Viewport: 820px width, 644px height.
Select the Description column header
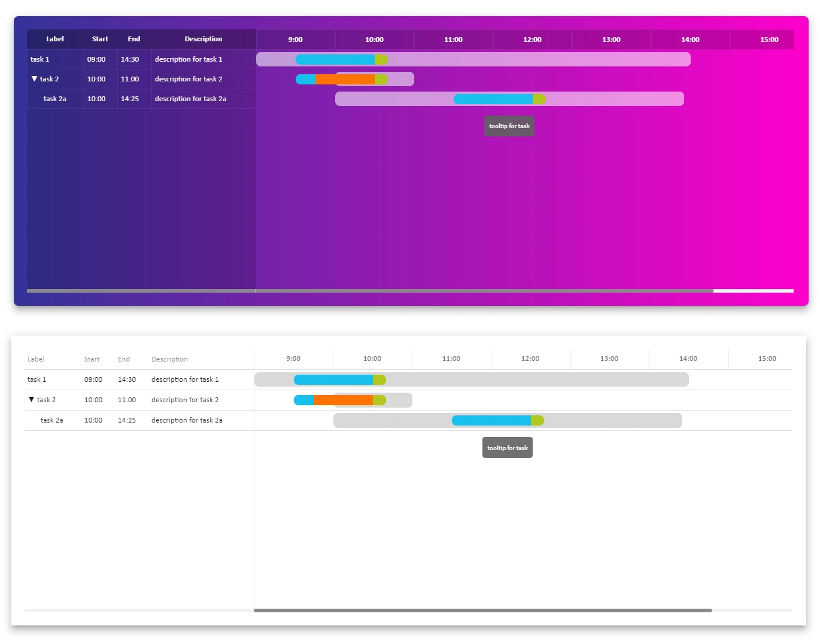(203, 39)
